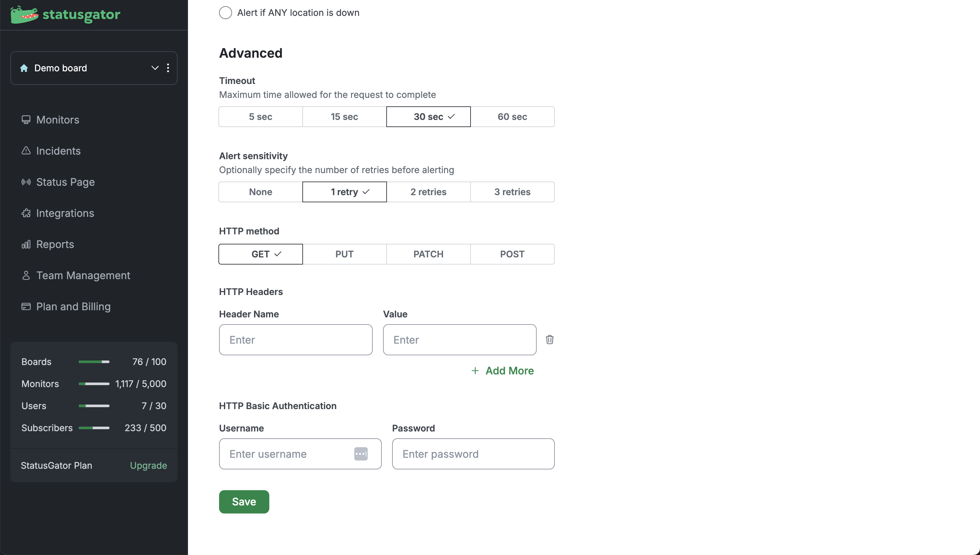The image size is (980, 555).
Task: Set timeout to 60 sec
Action: click(x=512, y=117)
